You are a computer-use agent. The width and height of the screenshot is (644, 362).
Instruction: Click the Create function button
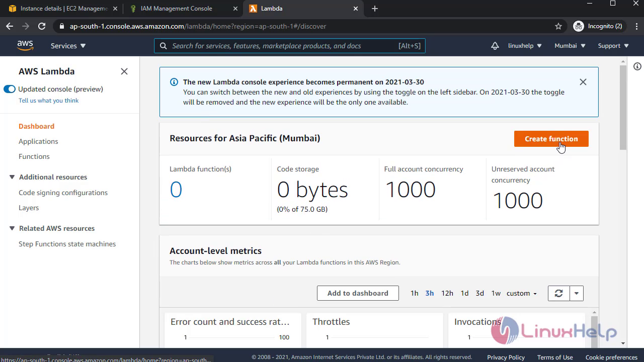[x=551, y=139]
